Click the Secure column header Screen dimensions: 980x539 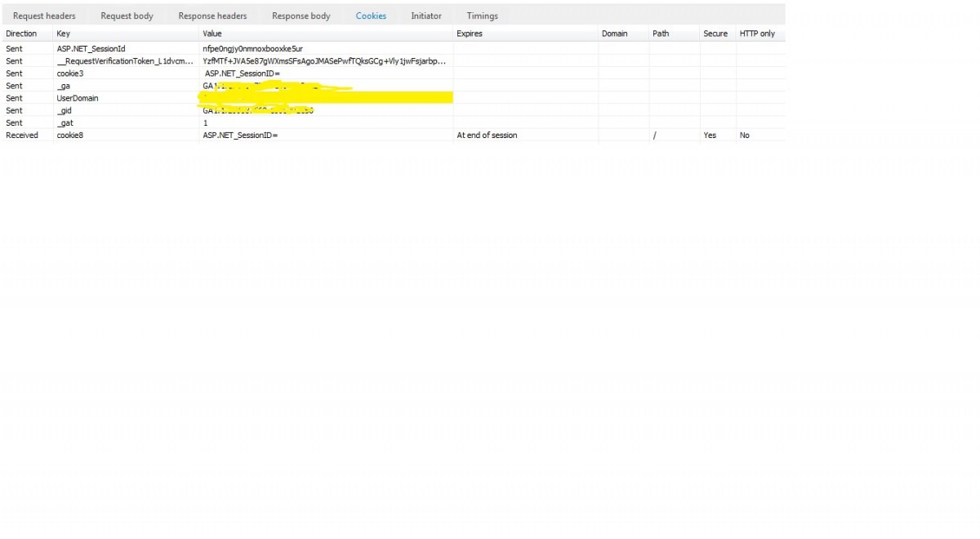[715, 33]
